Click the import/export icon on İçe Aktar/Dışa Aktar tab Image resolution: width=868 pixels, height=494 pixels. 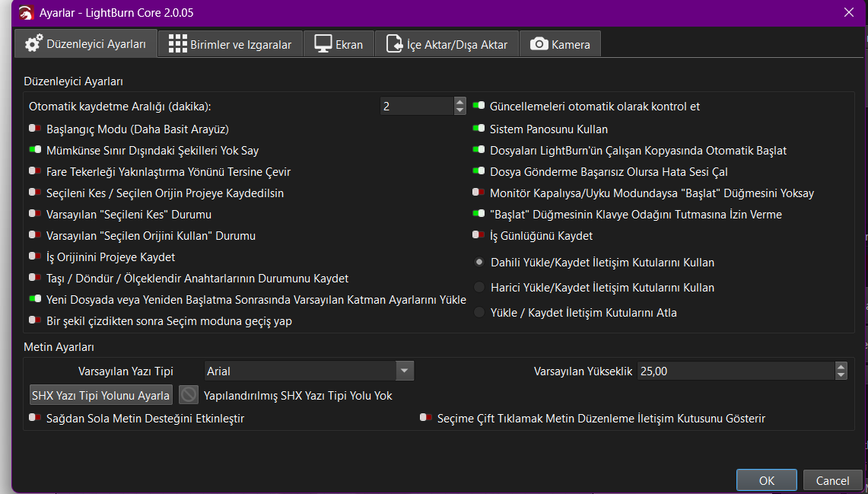tap(394, 44)
